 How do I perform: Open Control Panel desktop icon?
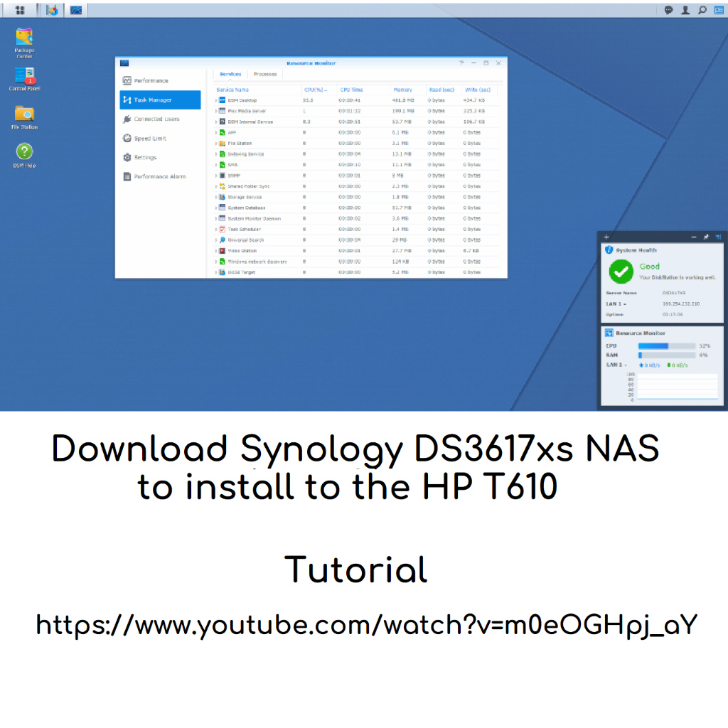[x=24, y=77]
